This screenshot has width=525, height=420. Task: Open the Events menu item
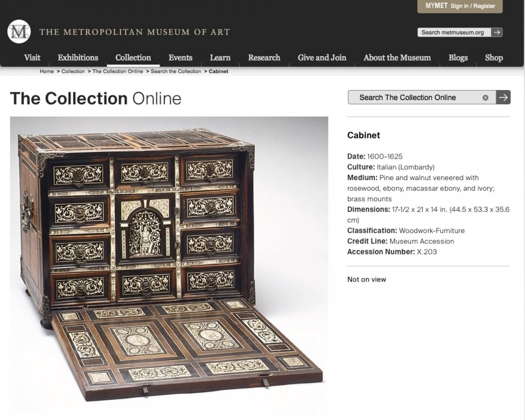coord(180,58)
